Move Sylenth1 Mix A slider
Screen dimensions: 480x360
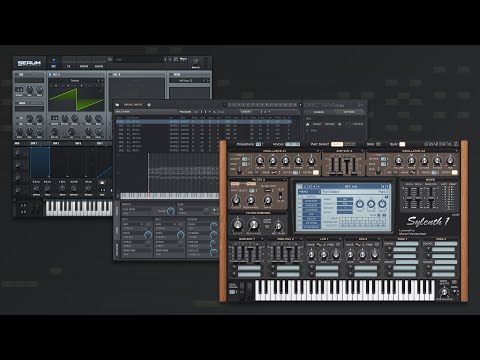tap(409, 198)
